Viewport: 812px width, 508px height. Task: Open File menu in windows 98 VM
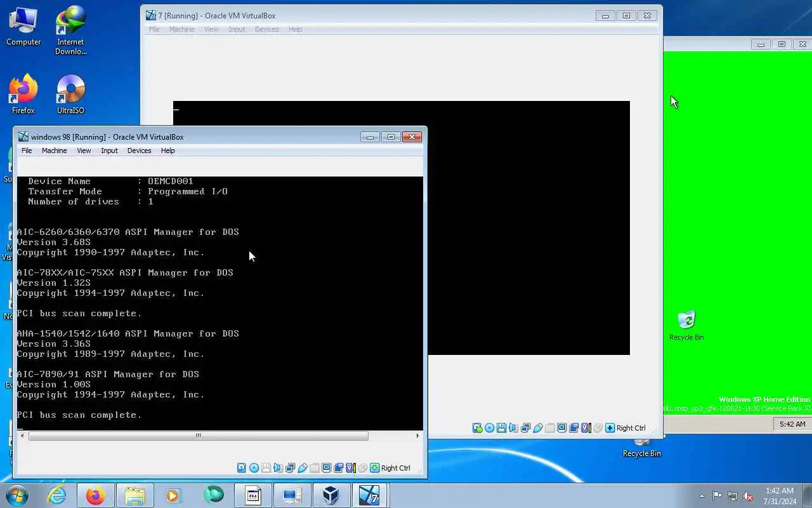point(27,150)
